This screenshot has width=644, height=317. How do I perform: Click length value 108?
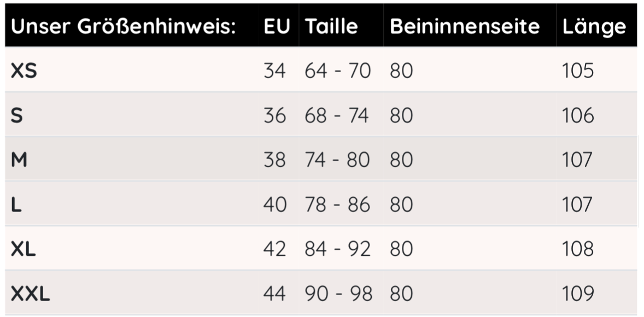(x=577, y=249)
